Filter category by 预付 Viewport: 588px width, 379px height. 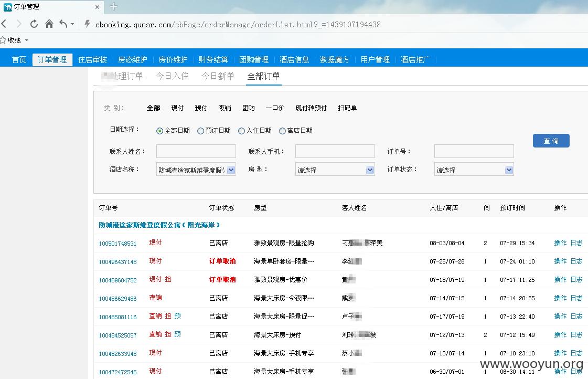click(201, 108)
